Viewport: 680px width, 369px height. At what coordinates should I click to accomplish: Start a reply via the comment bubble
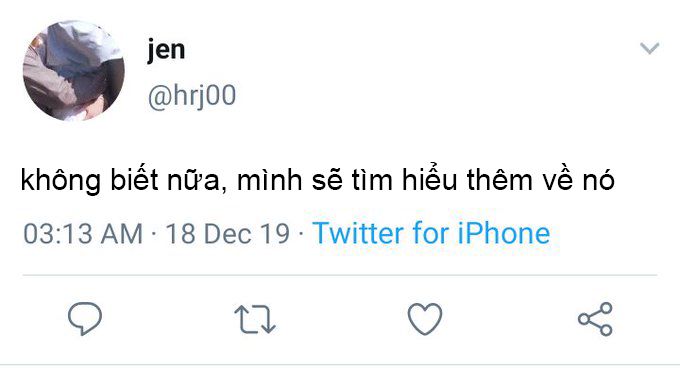85,318
